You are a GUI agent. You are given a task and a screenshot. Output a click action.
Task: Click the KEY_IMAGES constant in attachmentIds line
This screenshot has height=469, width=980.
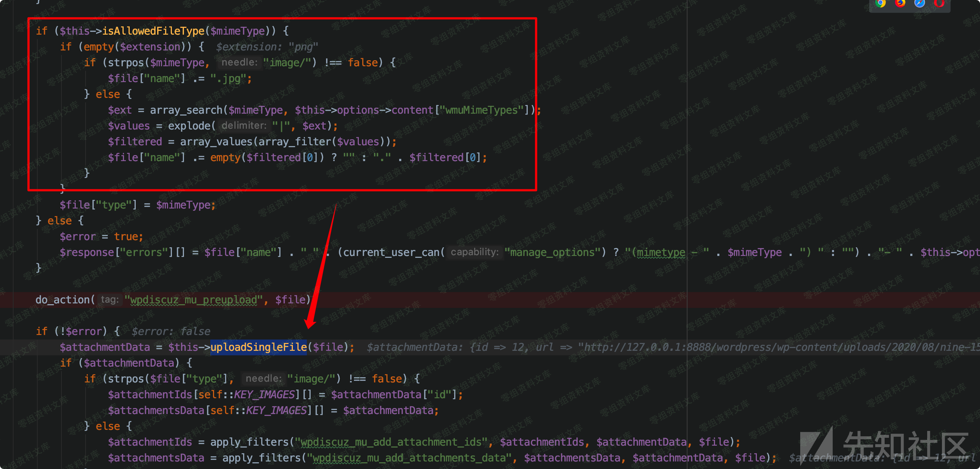coord(264,394)
